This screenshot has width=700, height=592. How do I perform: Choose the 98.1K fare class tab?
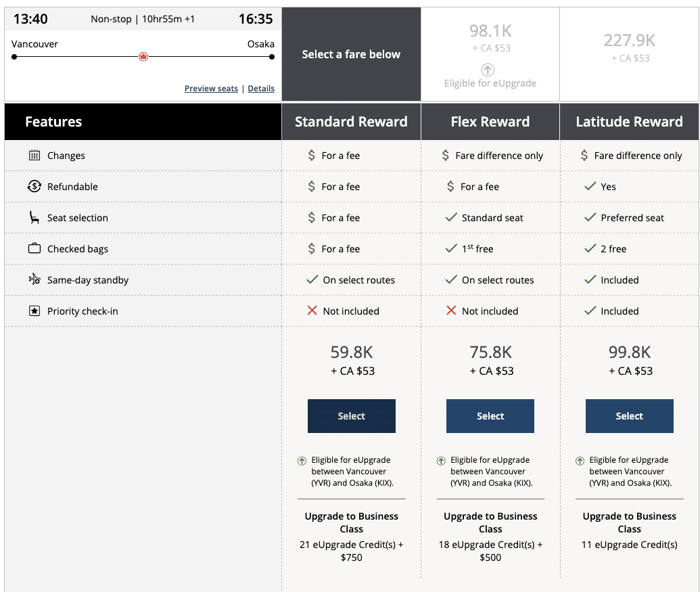490,54
